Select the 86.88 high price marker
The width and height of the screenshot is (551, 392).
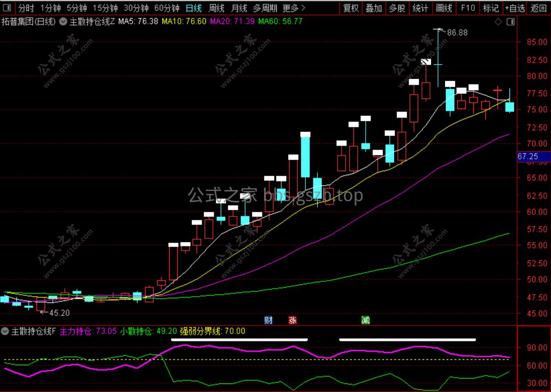click(x=457, y=33)
